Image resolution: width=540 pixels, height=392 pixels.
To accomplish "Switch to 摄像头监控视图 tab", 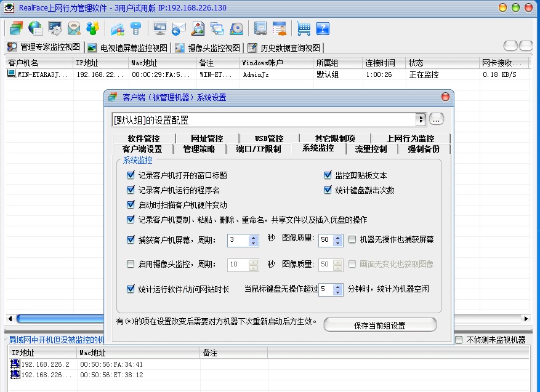I will click(x=208, y=48).
